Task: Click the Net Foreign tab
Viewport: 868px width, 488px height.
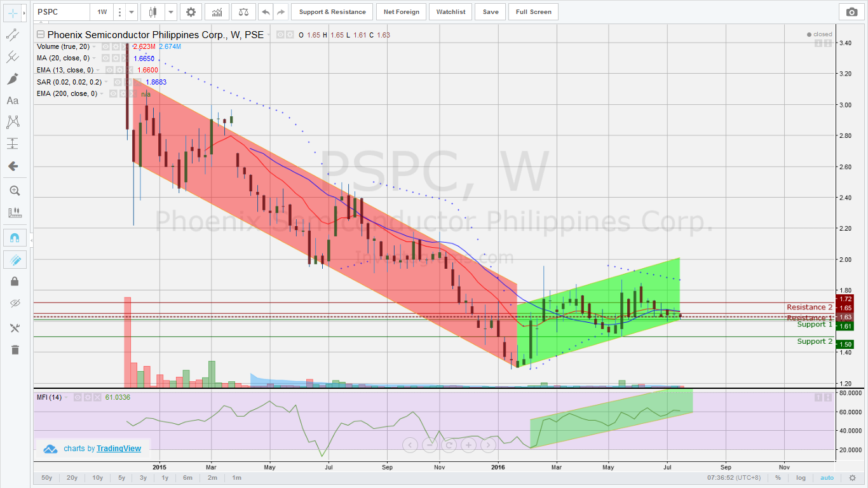Action: pyautogui.click(x=401, y=11)
